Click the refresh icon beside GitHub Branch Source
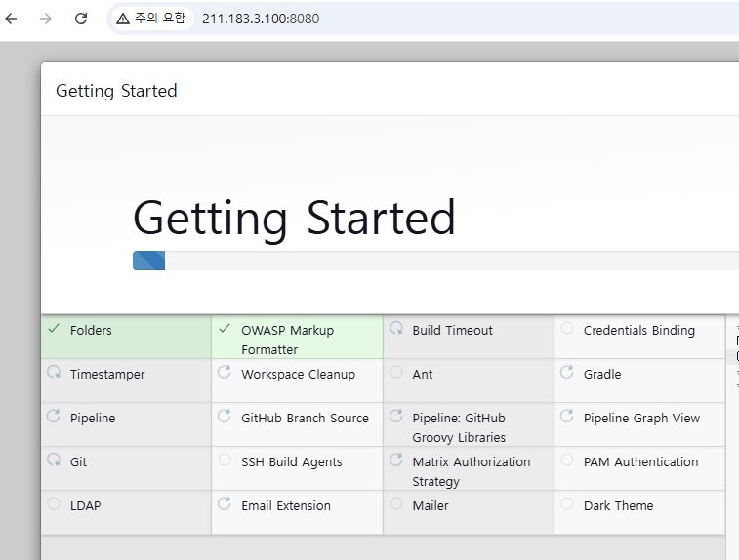Image resolution: width=739 pixels, height=560 pixels. click(x=225, y=416)
